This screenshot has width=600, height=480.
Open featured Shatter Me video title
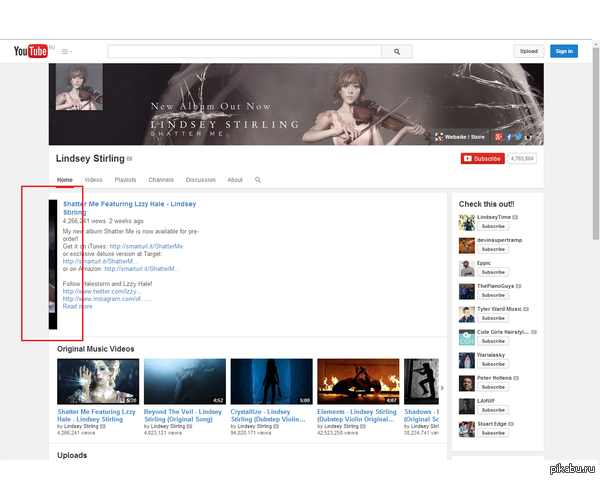tap(129, 208)
